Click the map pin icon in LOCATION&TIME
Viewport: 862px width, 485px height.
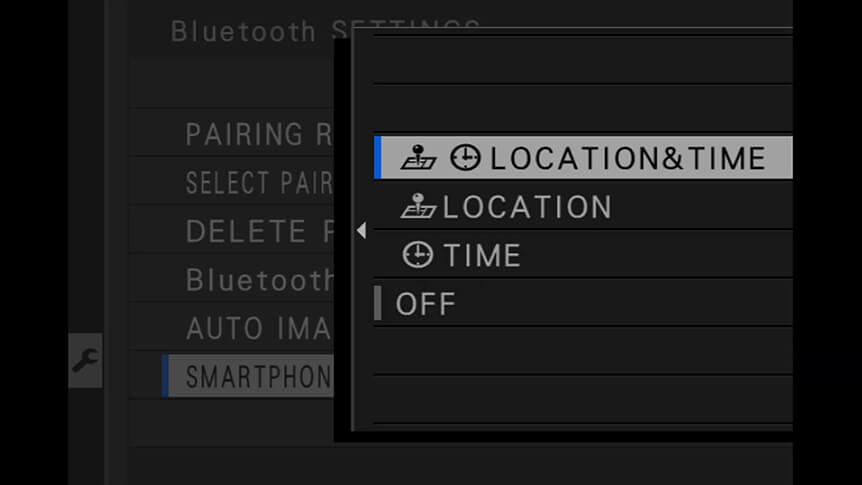point(418,158)
